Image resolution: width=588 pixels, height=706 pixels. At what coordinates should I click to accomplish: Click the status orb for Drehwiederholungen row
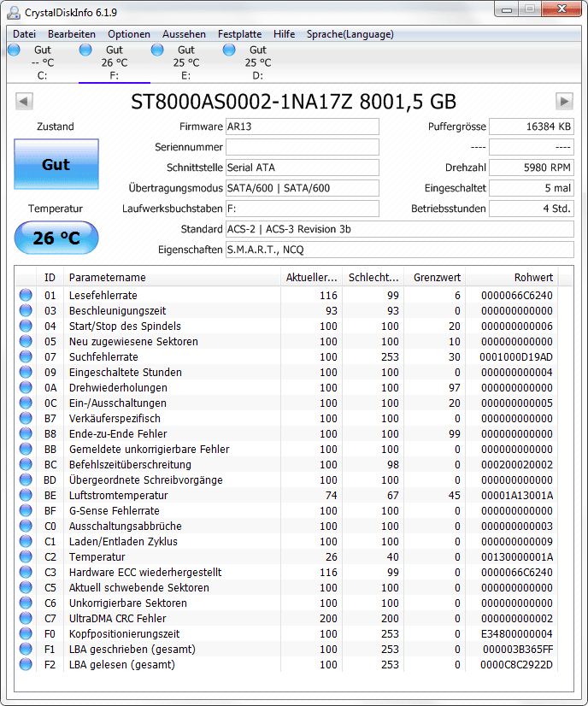(x=26, y=387)
